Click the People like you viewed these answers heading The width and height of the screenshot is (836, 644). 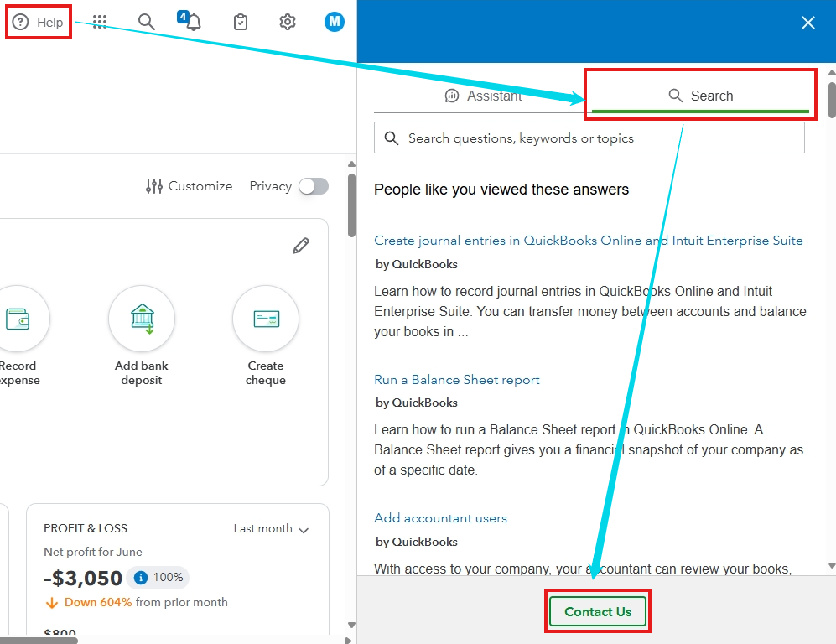501,190
